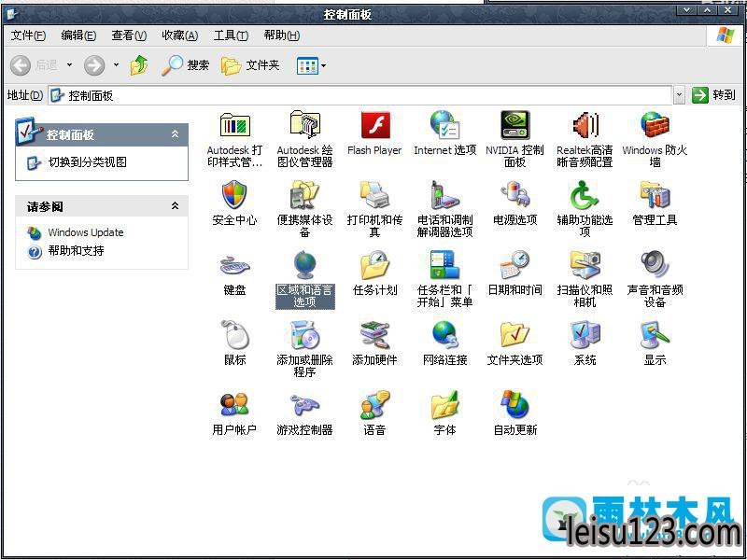This screenshot has width=747, height=560.
Task: Click the title bar control panel icon
Action: 10,14
